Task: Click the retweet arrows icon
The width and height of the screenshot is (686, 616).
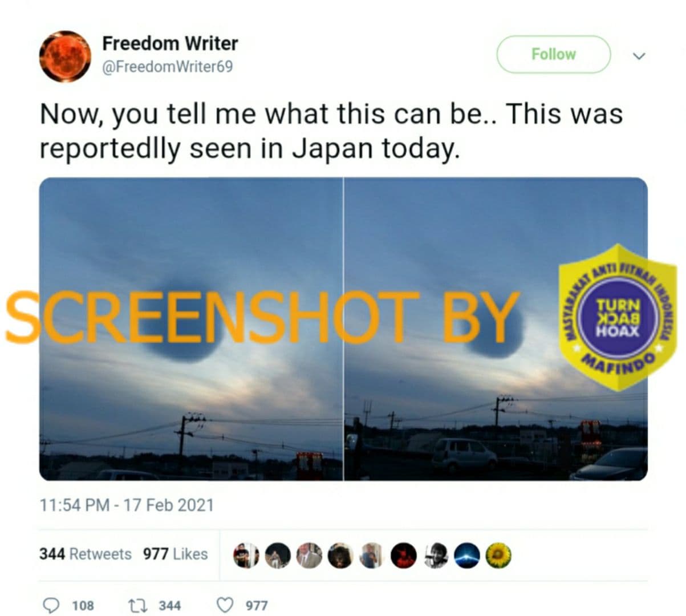Action: pyautogui.click(x=136, y=605)
